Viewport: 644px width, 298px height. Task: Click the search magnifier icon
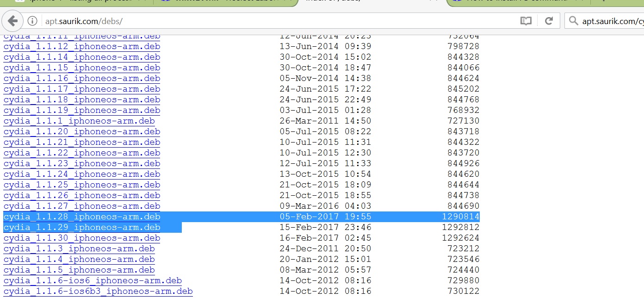tap(573, 20)
